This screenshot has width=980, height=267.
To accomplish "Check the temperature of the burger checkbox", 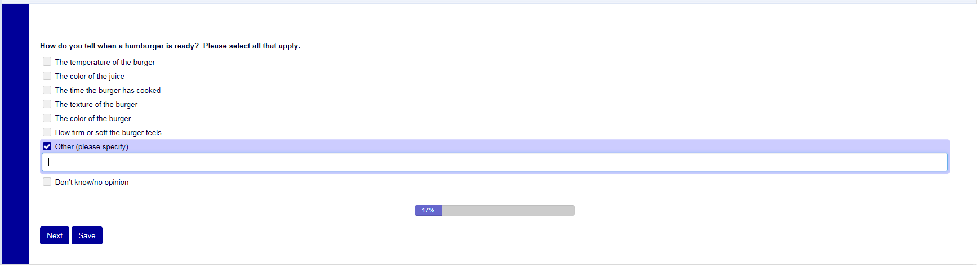I will (x=47, y=62).
